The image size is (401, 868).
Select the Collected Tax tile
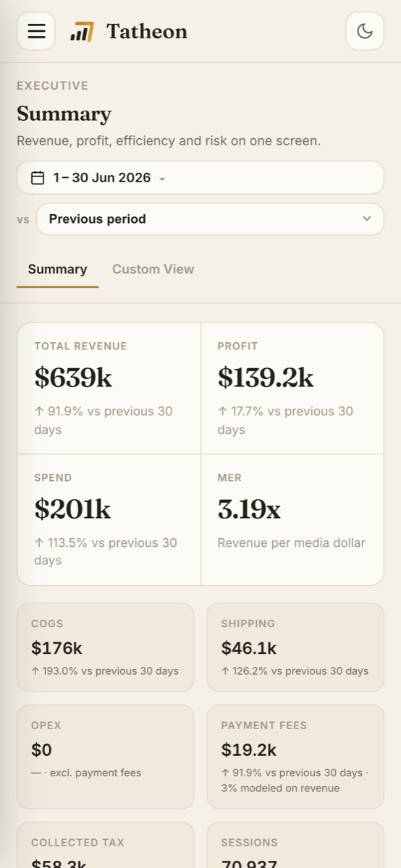pyautogui.click(x=106, y=845)
